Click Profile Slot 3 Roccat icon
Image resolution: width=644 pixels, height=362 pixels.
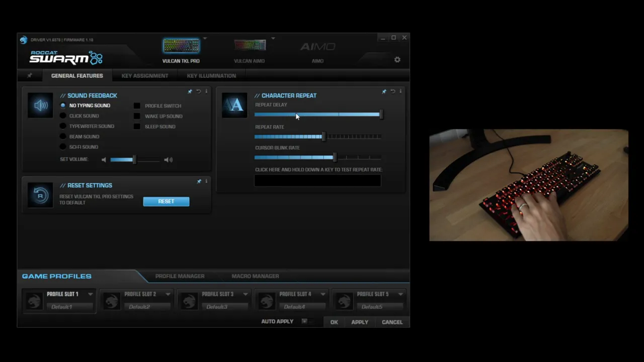[189, 301]
